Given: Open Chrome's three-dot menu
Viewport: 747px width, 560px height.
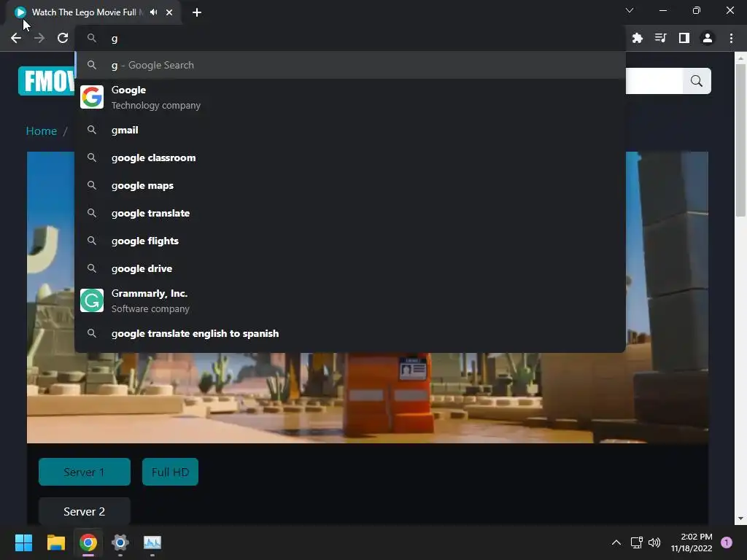Looking at the screenshot, I should pos(731,38).
